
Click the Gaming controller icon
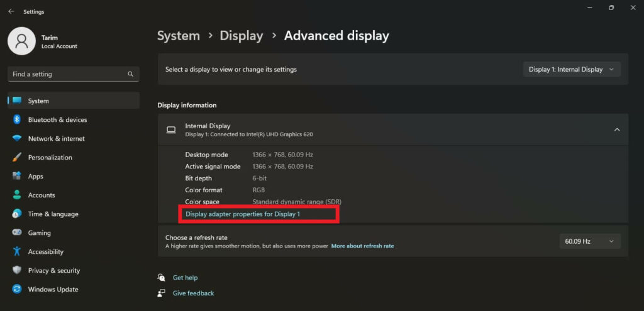pos(17,232)
